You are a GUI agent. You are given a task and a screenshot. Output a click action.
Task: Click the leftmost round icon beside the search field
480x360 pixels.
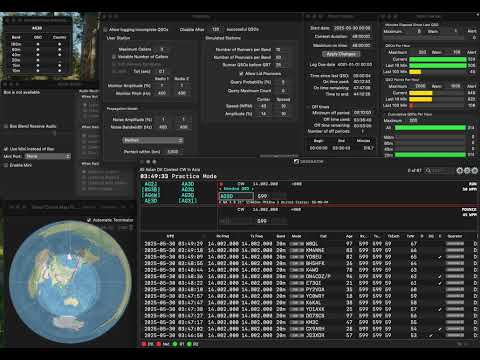click(460, 171)
